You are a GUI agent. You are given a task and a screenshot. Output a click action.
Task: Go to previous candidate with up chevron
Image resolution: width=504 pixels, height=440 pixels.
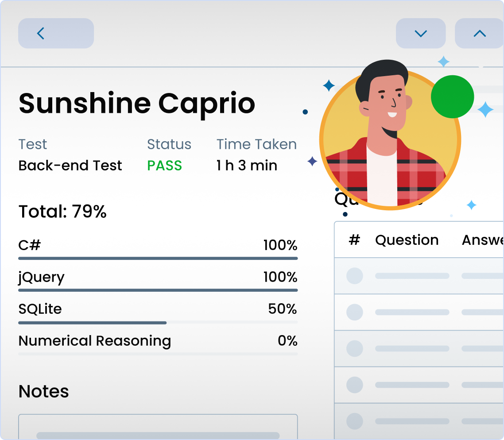pyautogui.click(x=479, y=33)
